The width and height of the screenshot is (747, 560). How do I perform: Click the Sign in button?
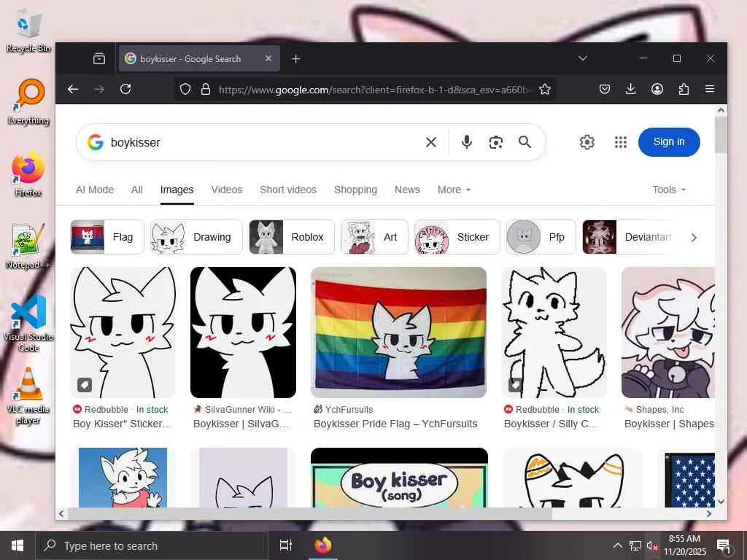pos(669,142)
